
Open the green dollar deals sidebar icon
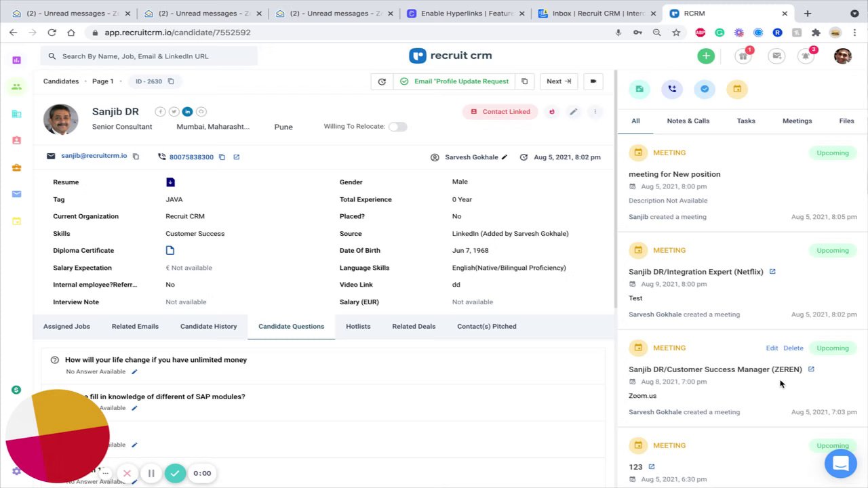(x=16, y=390)
